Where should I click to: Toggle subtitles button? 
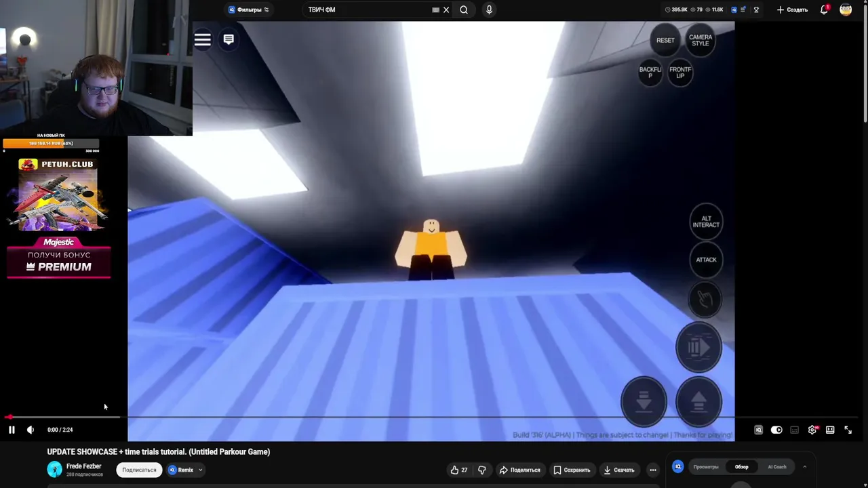794,430
